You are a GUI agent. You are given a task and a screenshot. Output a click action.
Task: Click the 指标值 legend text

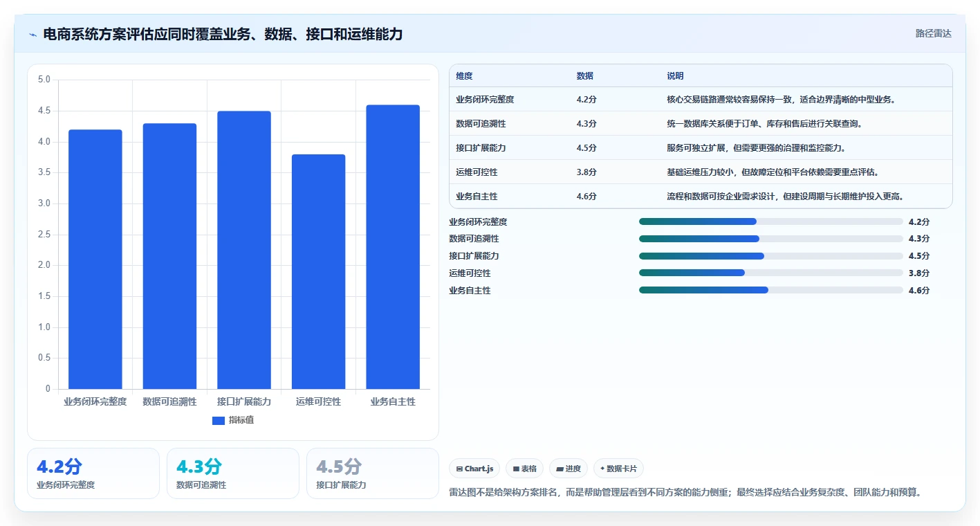(241, 420)
